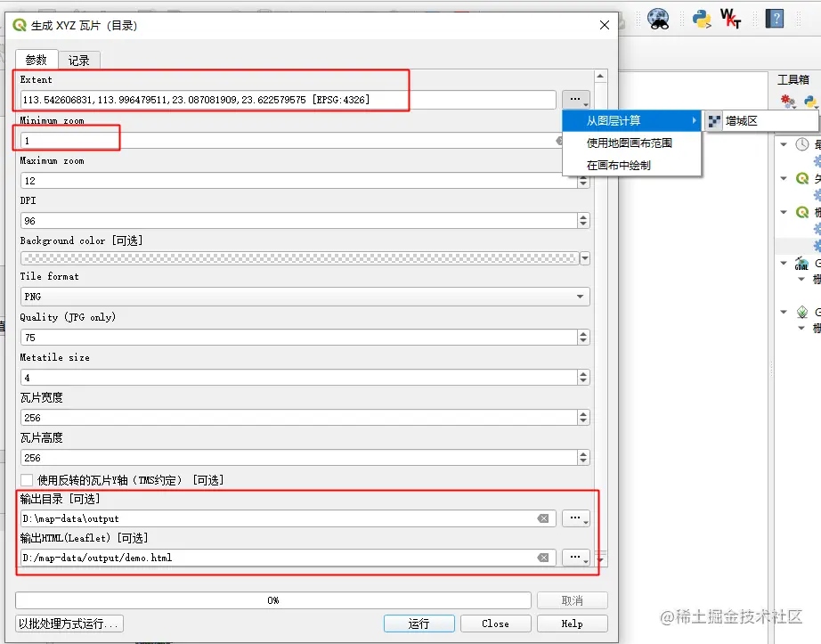Open the Background color dropdown arrow
This screenshot has height=644, width=821.
coord(585,258)
